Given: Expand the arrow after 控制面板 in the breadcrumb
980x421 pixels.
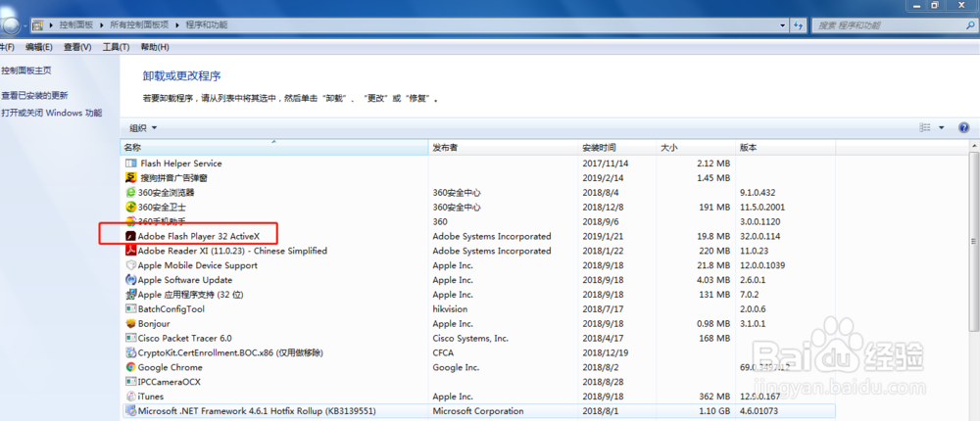Looking at the screenshot, I should pyautogui.click(x=100, y=25).
